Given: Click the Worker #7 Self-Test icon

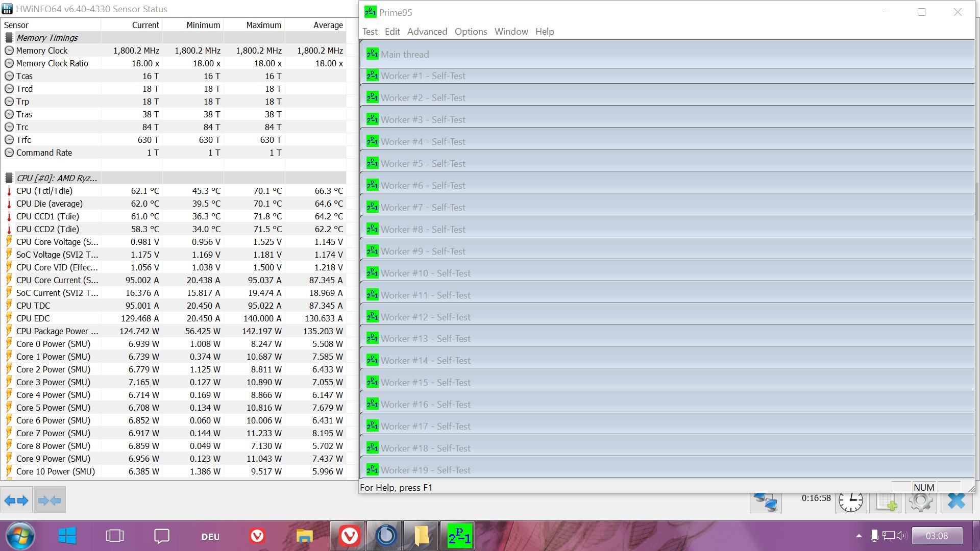Looking at the screenshot, I should click(372, 207).
